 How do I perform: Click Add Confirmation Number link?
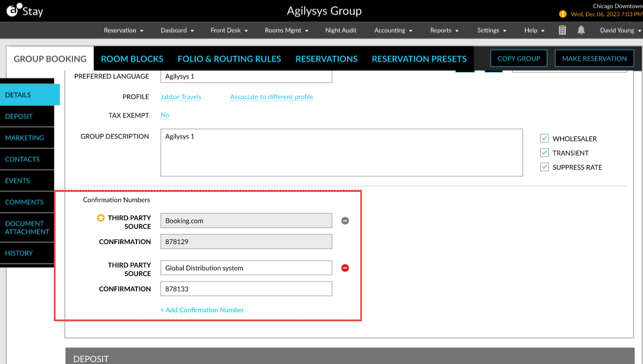tap(202, 310)
